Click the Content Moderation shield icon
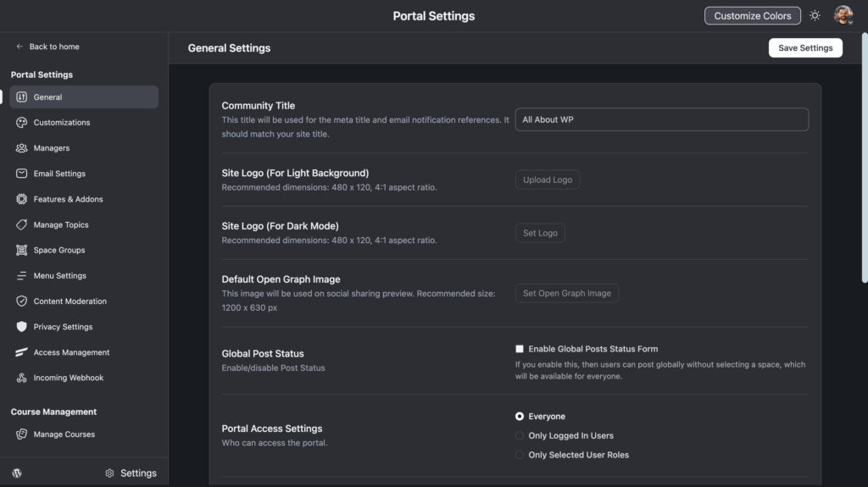This screenshot has height=487, width=868. 21,301
